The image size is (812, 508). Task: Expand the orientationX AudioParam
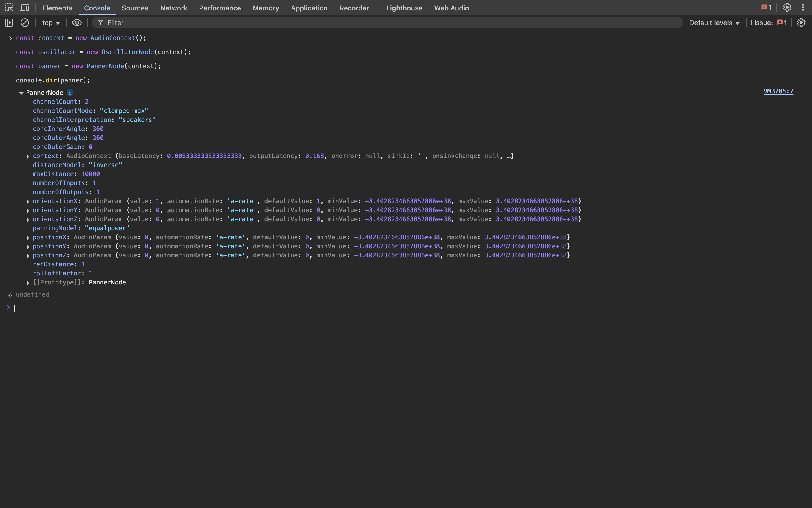pyautogui.click(x=28, y=201)
